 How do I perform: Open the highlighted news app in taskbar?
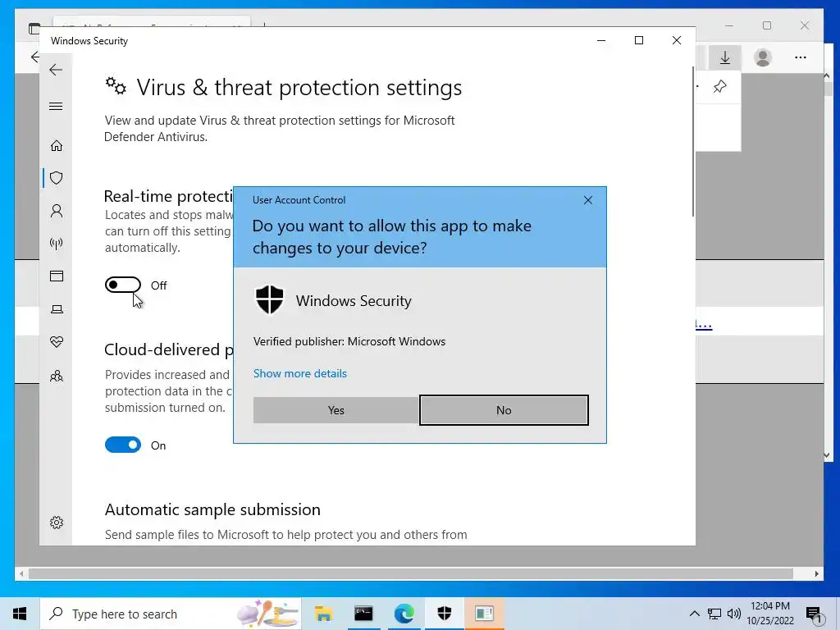pos(484,614)
